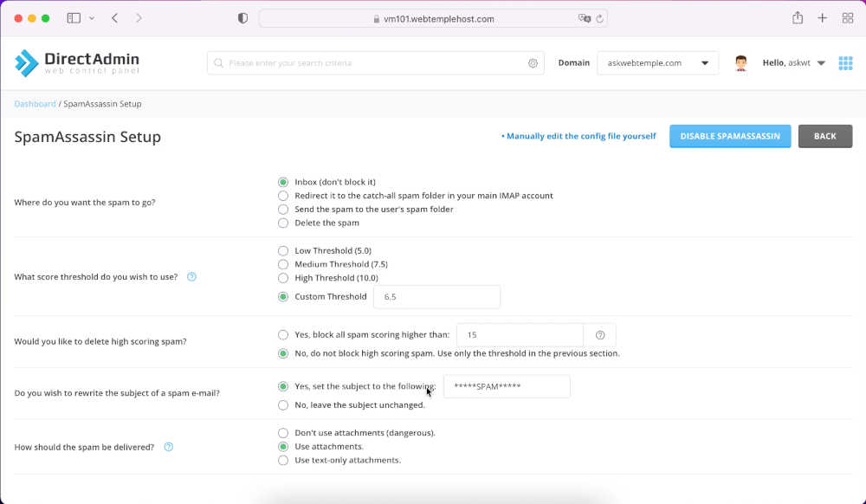
Task: Select No, do not block high scoring spam
Action: [x=283, y=353]
